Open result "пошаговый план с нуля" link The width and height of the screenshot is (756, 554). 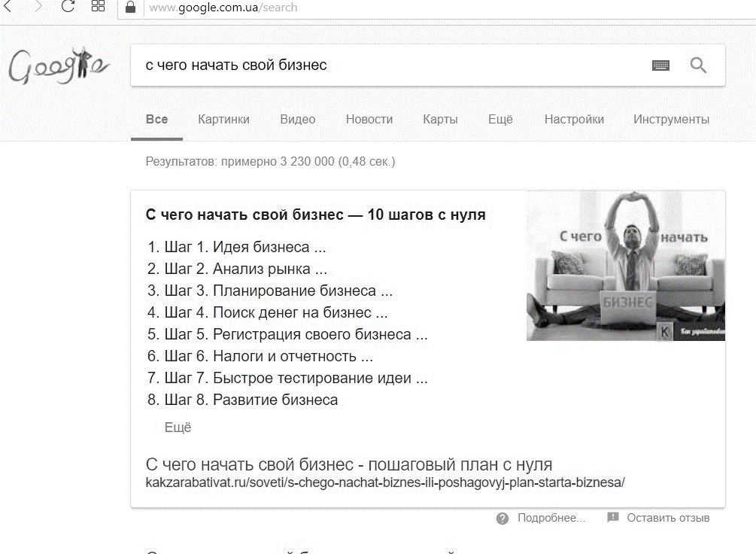460,464
